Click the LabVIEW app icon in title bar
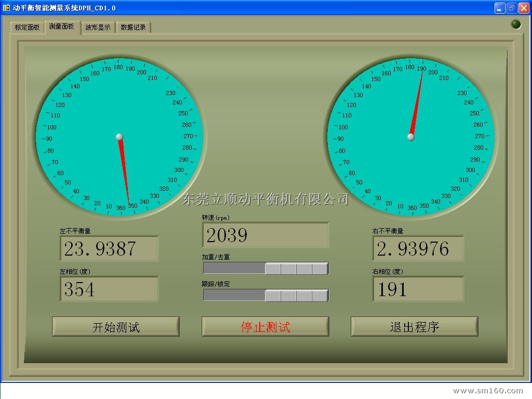The image size is (532, 399). (6, 8)
